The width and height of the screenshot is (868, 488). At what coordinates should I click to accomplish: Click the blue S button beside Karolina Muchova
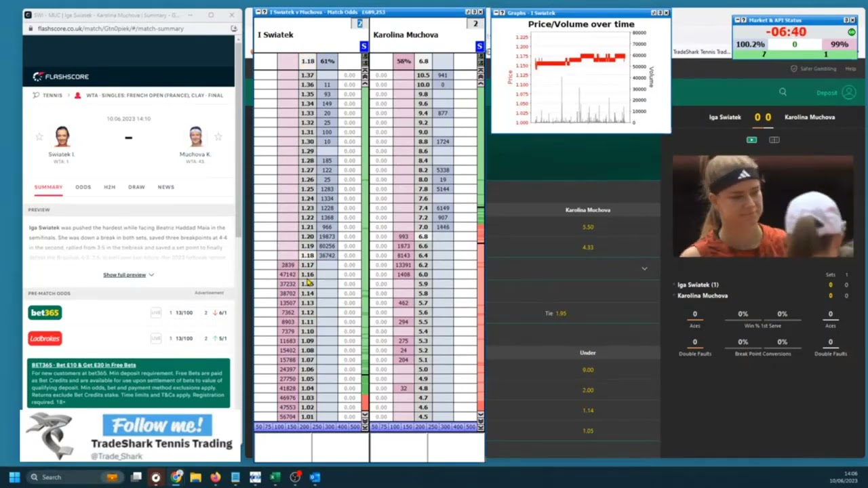pos(479,46)
